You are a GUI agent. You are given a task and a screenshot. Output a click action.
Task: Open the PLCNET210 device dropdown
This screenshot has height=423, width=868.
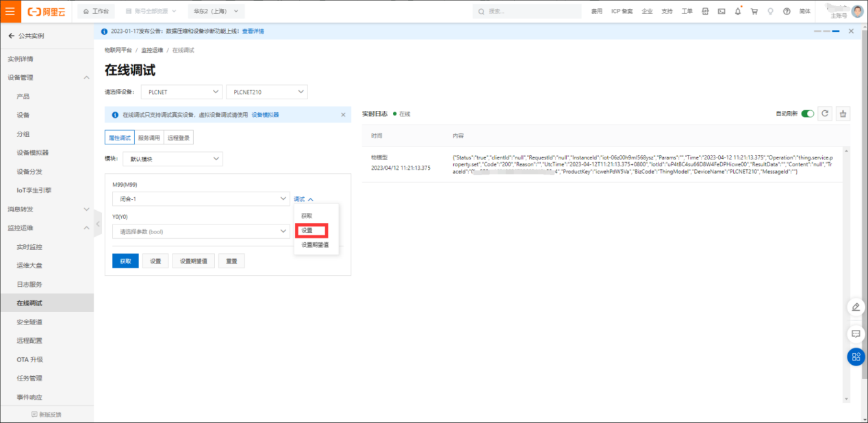click(x=266, y=92)
